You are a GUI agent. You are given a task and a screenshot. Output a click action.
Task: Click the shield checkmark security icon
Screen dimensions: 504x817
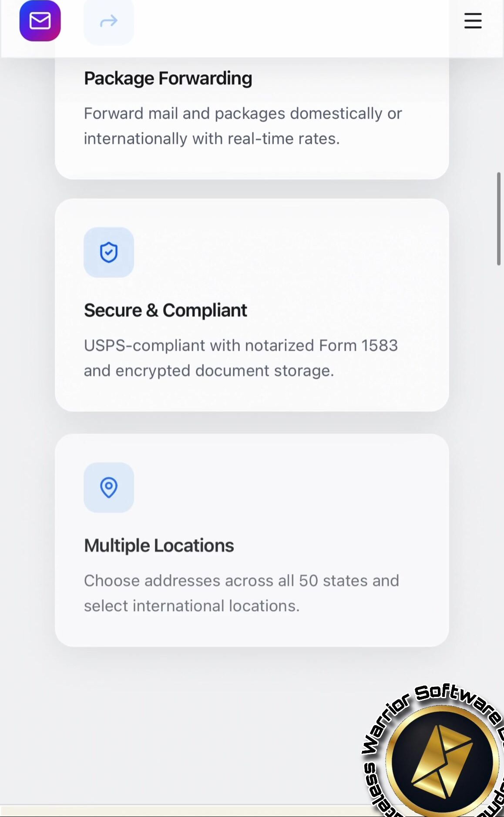(109, 252)
